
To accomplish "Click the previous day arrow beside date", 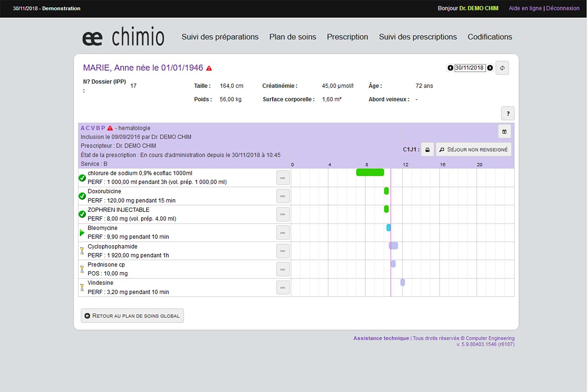I will (x=450, y=68).
